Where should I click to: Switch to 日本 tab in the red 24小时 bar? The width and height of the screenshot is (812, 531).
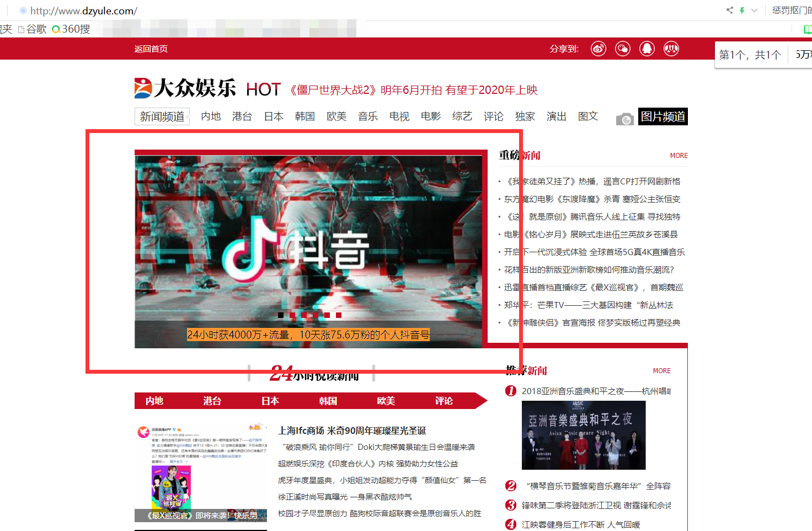(x=270, y=401)
